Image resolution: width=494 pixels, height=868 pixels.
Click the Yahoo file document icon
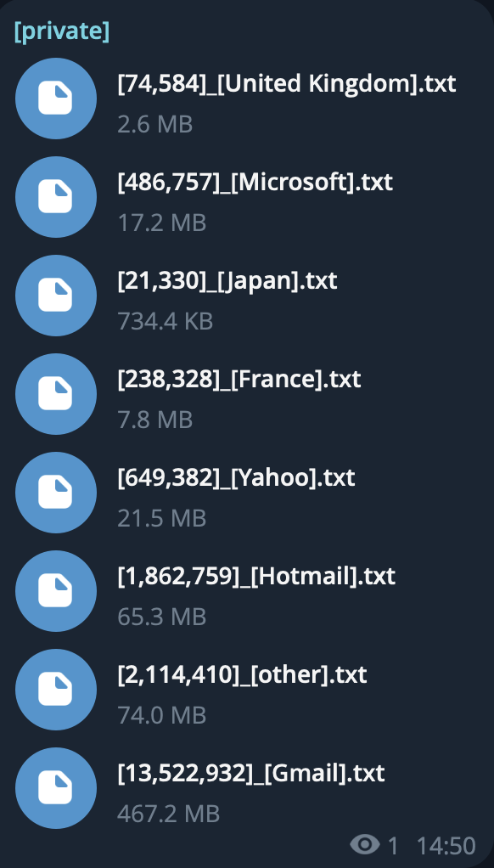tap(56, 493)
